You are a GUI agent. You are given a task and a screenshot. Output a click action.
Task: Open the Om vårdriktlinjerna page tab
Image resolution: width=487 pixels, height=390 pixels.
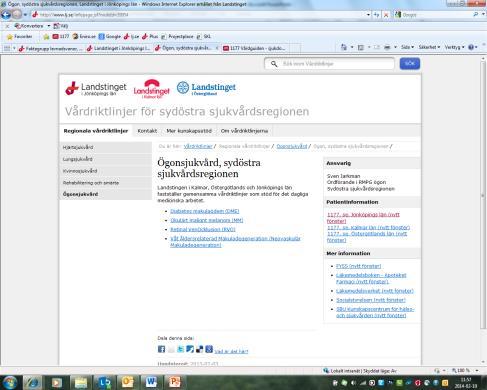click(244, 131)
